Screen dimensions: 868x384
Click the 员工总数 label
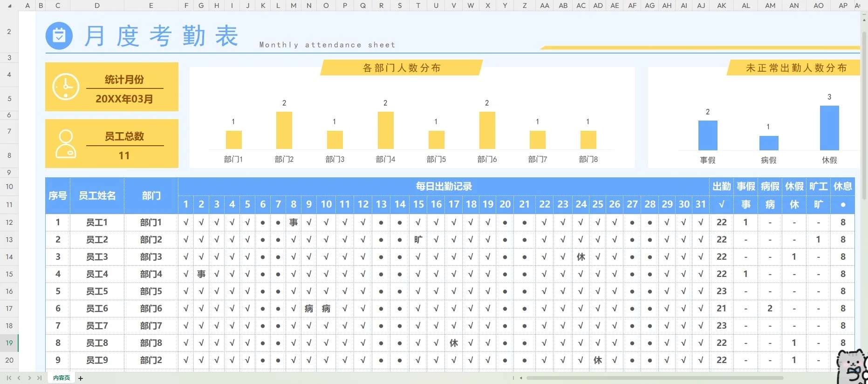pyautogui.click(x=124, y=136)
